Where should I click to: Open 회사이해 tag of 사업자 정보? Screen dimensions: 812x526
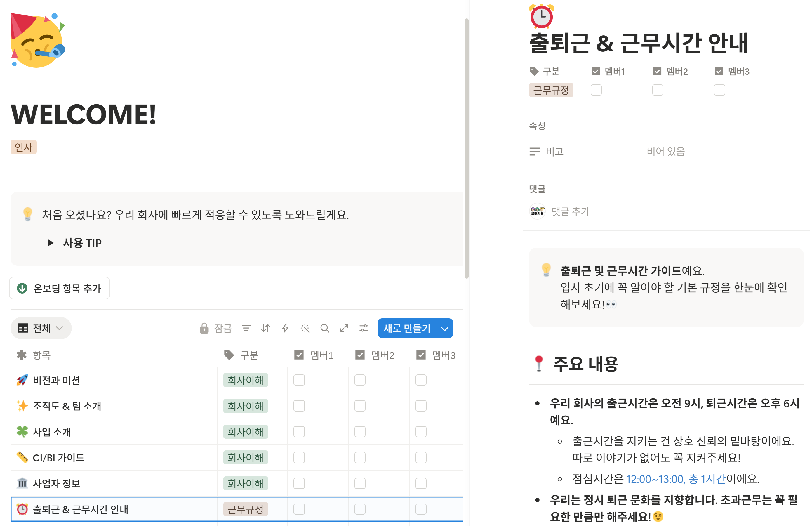[245, 483]
